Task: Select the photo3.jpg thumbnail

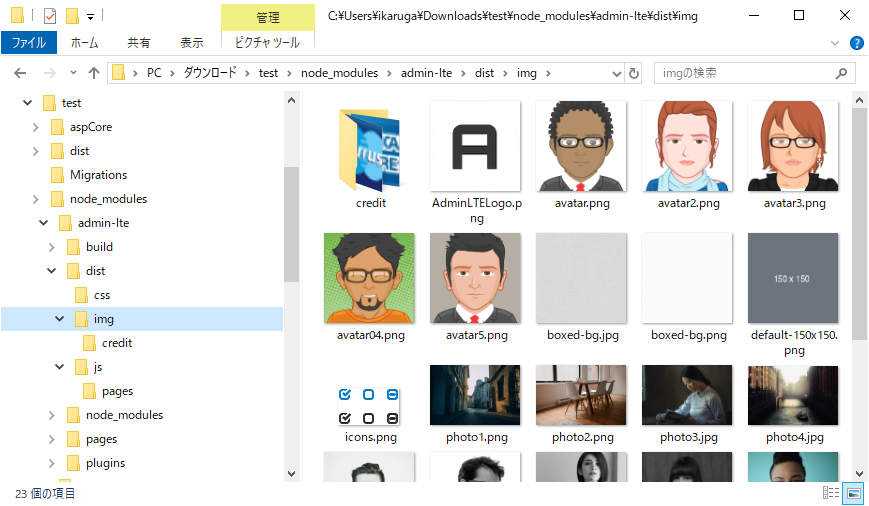Action: 687,395
